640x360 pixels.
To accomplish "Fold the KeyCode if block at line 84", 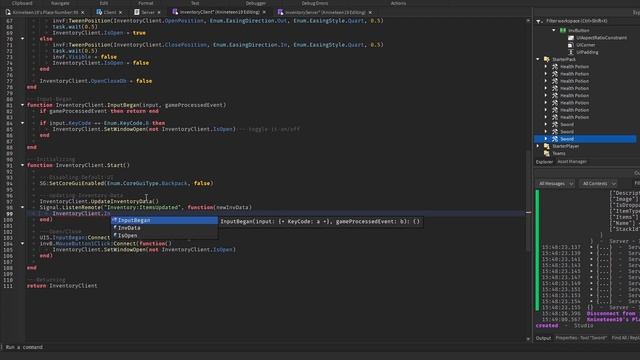I will click(22, 123).
